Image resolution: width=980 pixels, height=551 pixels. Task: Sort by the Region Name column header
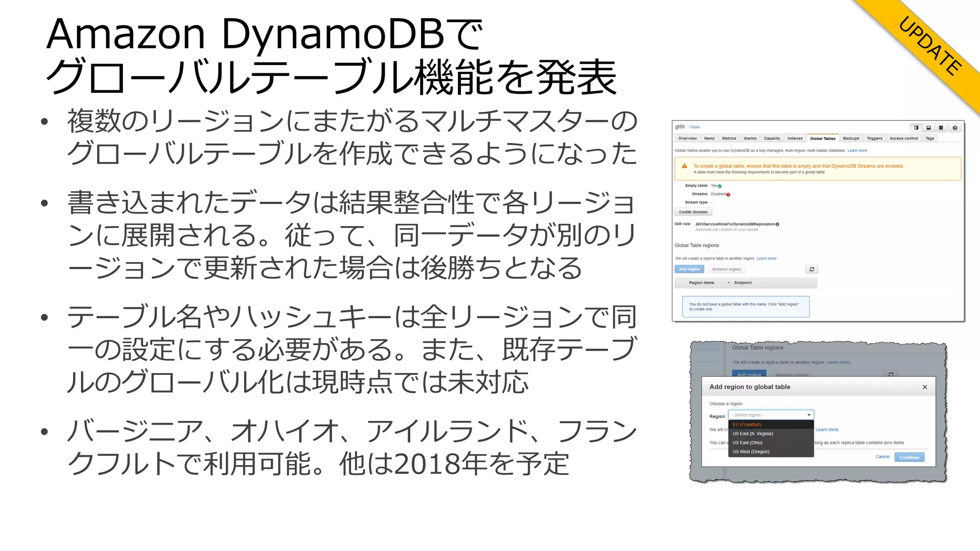[702, 283]
